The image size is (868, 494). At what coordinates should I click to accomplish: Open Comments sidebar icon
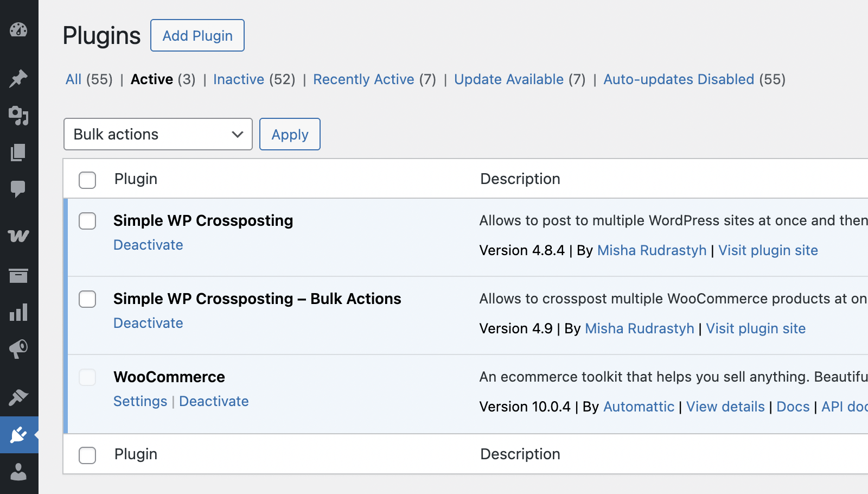click(x=18, y=189)
